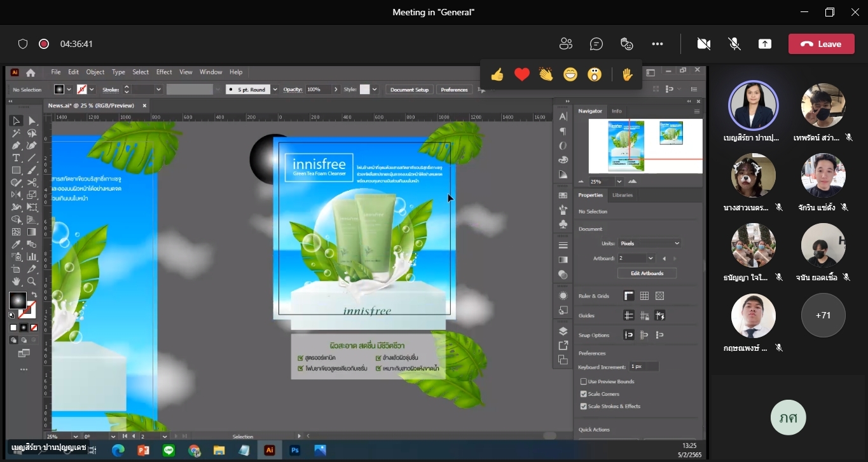Screen dimensions: 868x462
Task: Open the 5 pt. Round brush dropdown
Action: (275, 90)
